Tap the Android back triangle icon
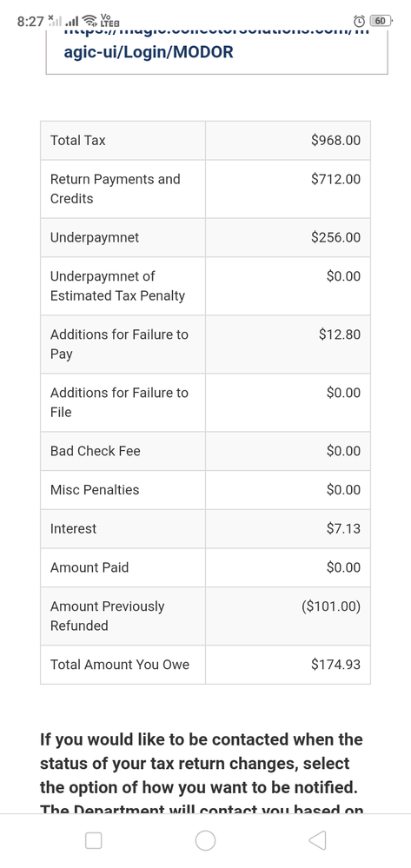 (317, 840)
